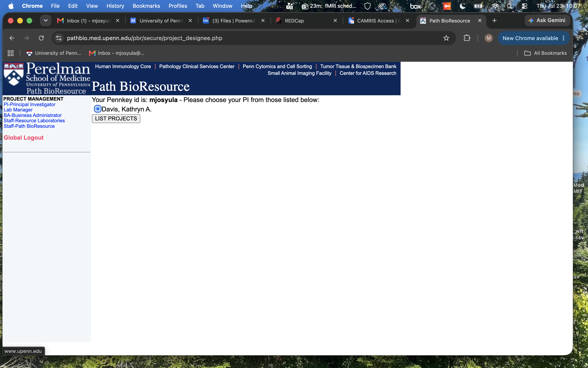Go back with the browser back arrow

pyautogui.click(x=12, y=38)
